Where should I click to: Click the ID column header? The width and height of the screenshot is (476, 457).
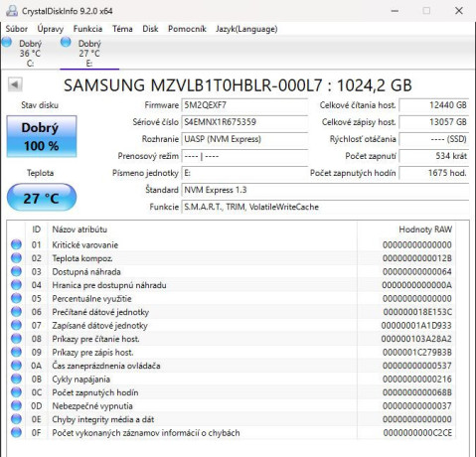37,229
